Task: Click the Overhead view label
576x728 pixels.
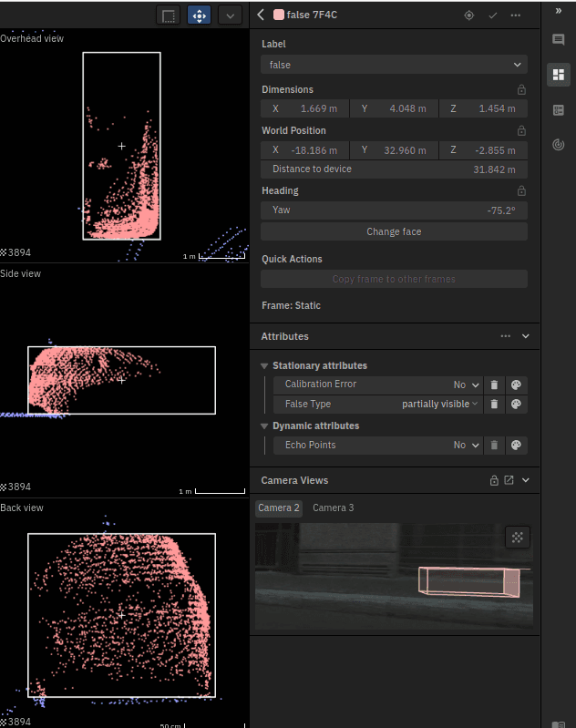Action: 32,38
